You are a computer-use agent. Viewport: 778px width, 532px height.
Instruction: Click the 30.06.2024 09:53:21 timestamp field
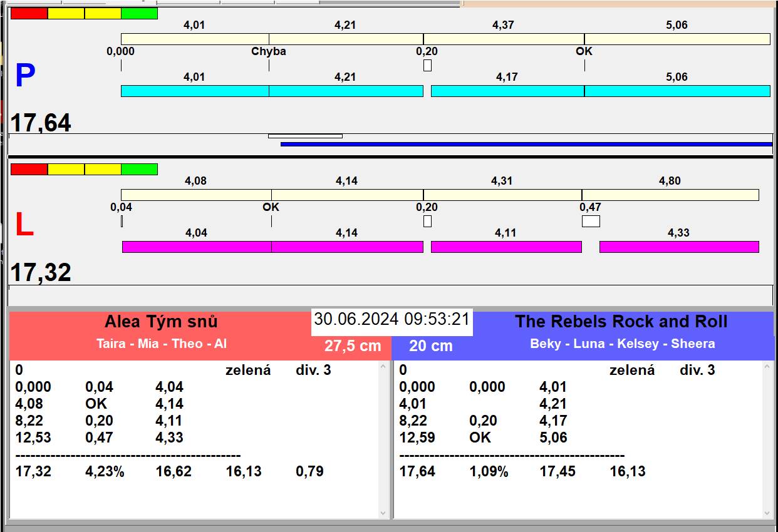392,319
